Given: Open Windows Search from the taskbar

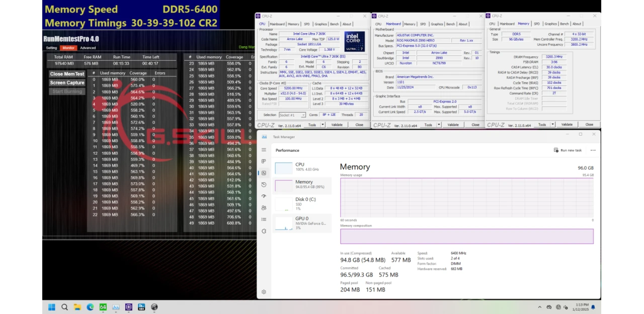Looking at the screenshot, I should 64,307.
